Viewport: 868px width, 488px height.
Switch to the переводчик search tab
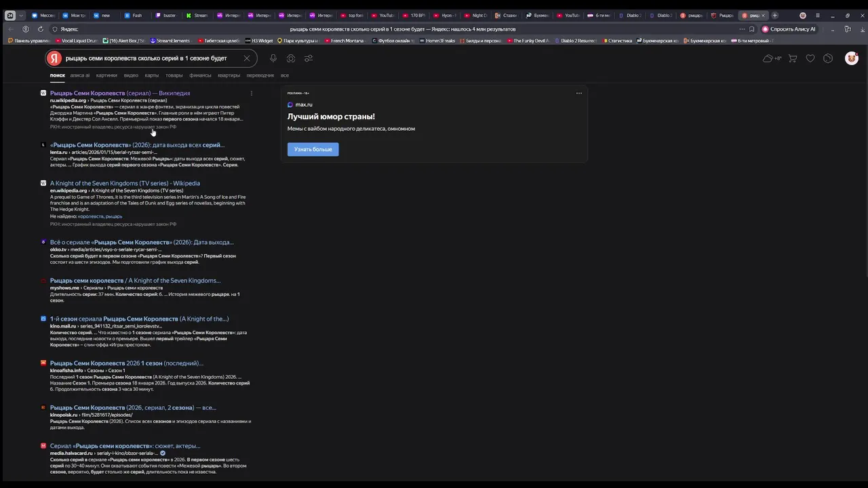(260, 75)
